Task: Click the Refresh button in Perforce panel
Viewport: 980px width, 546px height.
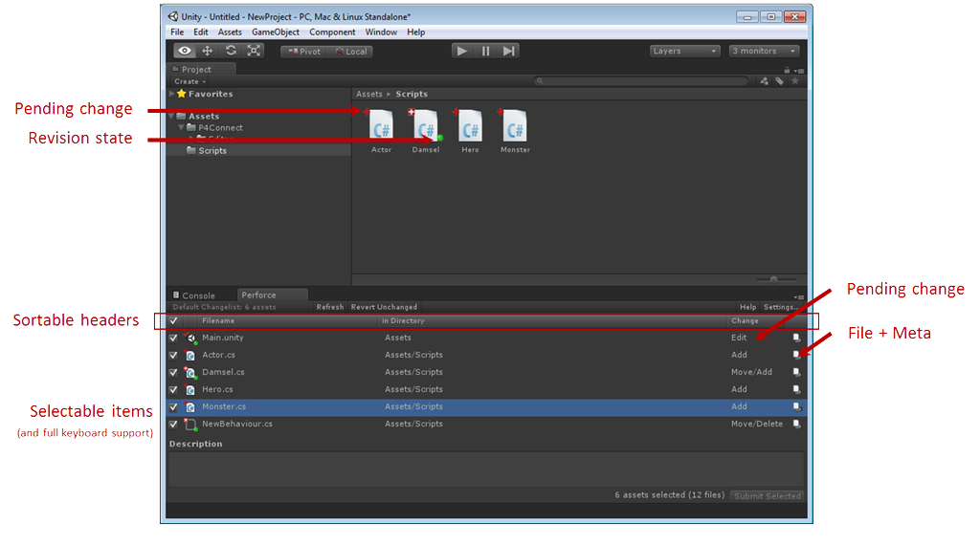Action: point(330,307)
